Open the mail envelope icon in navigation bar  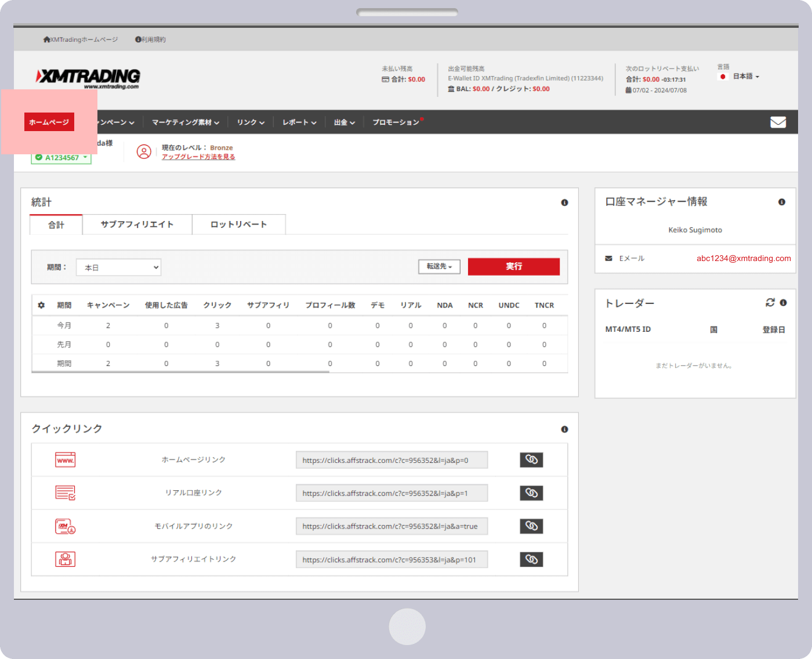click(x=778, y=122)
